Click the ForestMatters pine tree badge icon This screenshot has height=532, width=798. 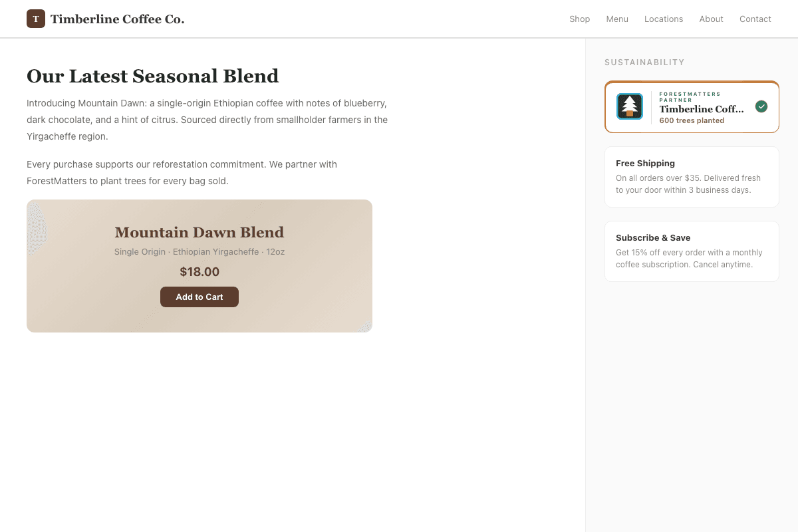630,106
